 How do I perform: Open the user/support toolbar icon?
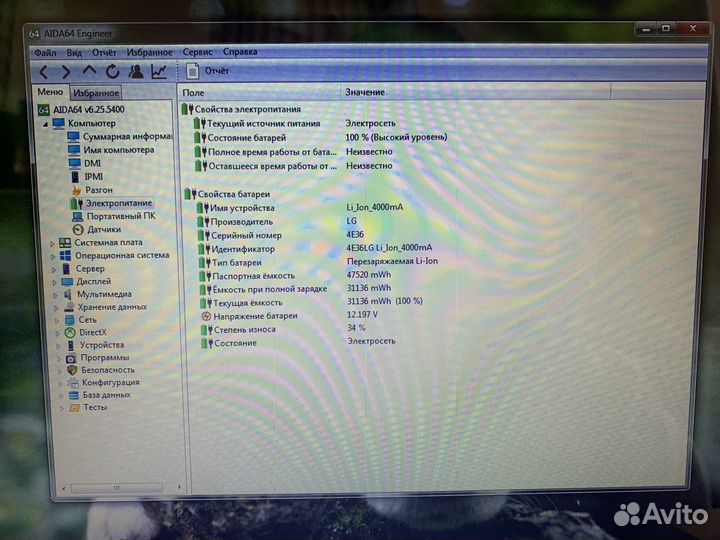point(135,72)
